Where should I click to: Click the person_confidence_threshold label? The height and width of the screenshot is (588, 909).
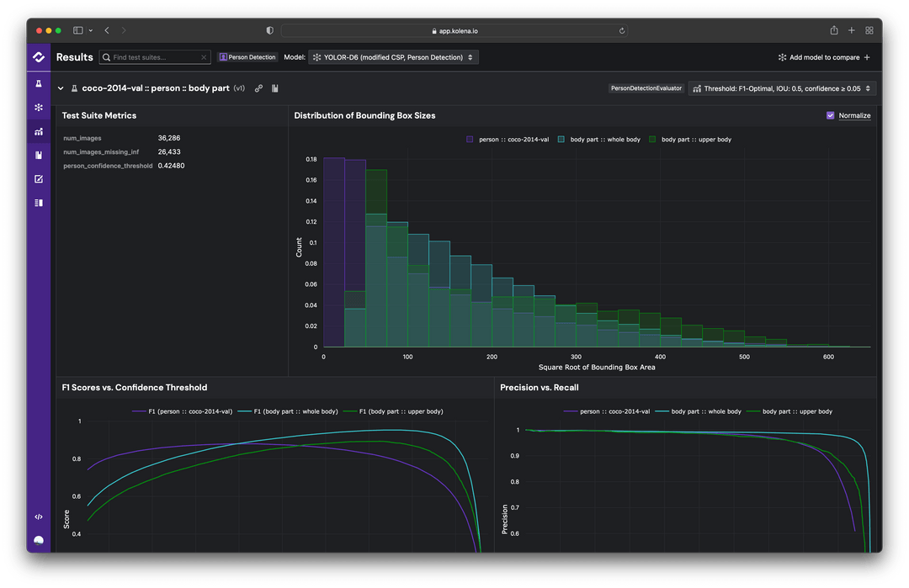click(108, 166)
